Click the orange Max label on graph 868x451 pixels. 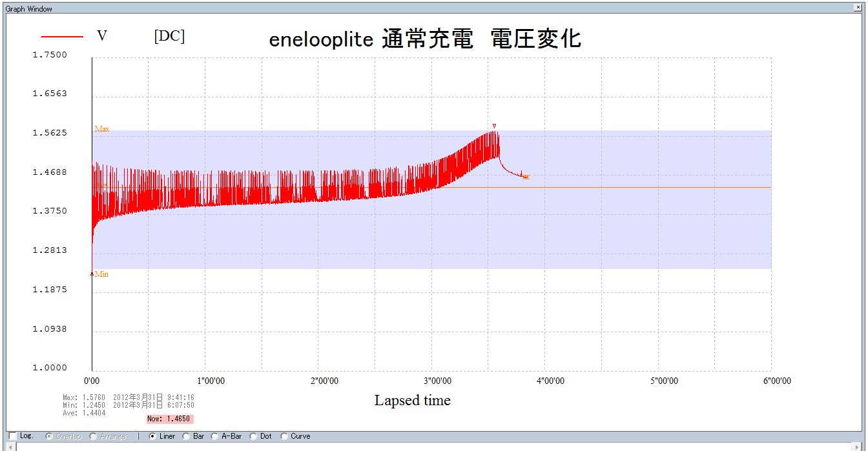click(x=101, y=129)
